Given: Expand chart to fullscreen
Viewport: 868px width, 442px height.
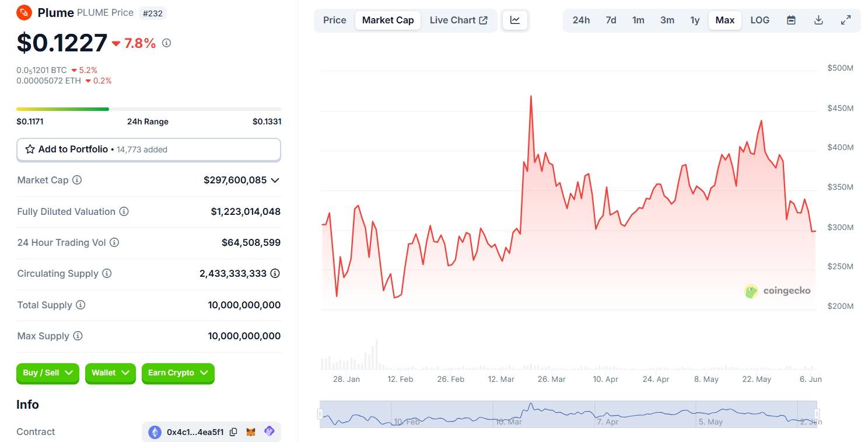Looking at the screenshot, I should [846, 20].
